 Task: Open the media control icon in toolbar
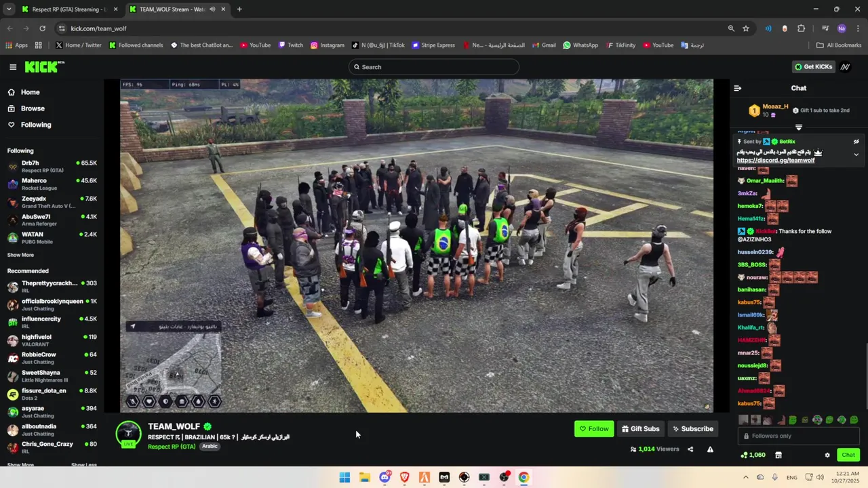(x=825, y=28)
